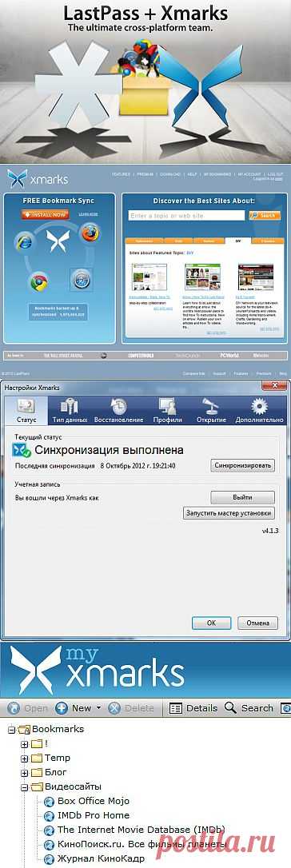Open the dropdown arrow next to New
This screenshot has width=291, height=868.
point(98,708)
